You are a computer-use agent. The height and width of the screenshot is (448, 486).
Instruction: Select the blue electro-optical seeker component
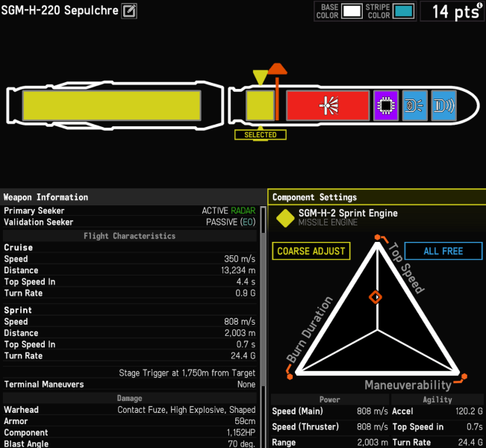415,105
